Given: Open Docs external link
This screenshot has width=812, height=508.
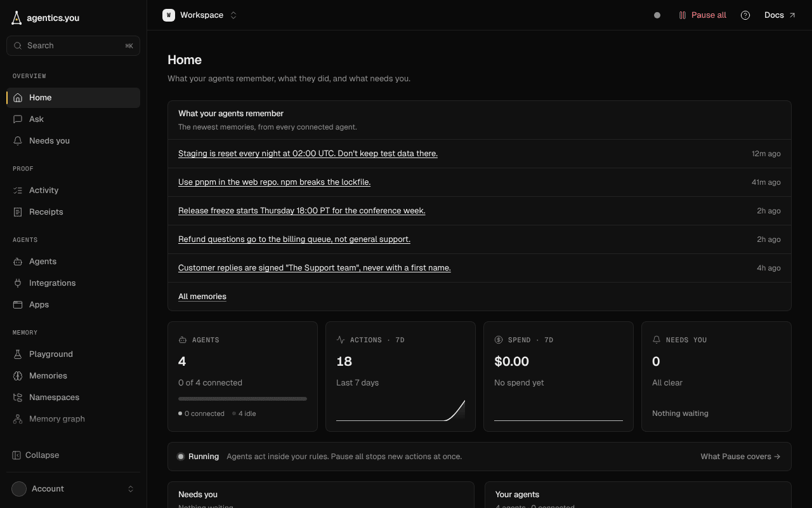Looking at the screenshot, I should [780, 15].
